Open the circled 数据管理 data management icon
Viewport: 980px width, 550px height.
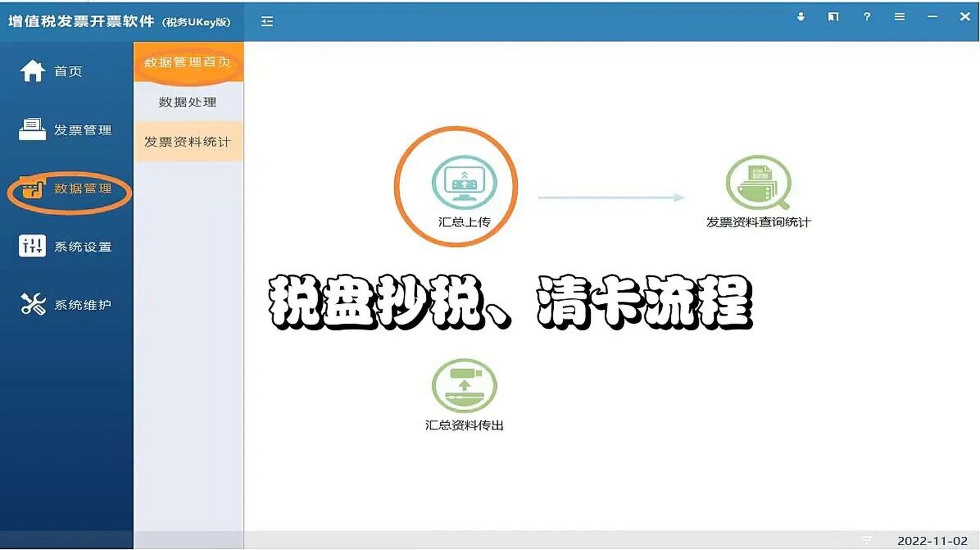(31, 188)
